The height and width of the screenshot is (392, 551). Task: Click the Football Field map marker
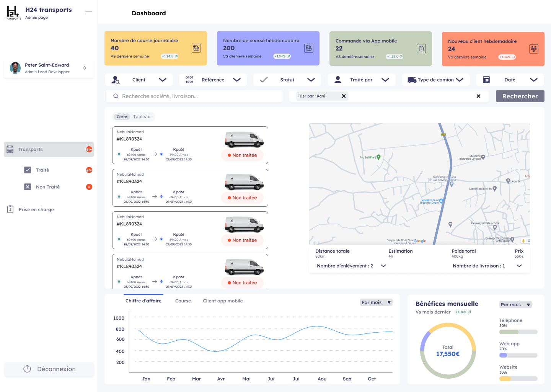click(x=378, y=157)
